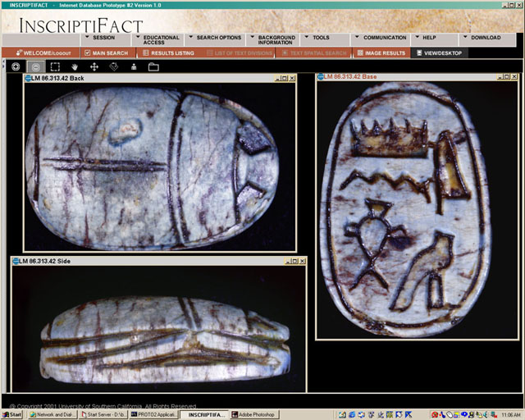The image size is (525, 420).
Task: Choose the dashed marquee selection tool
Action: click(55, 66)
